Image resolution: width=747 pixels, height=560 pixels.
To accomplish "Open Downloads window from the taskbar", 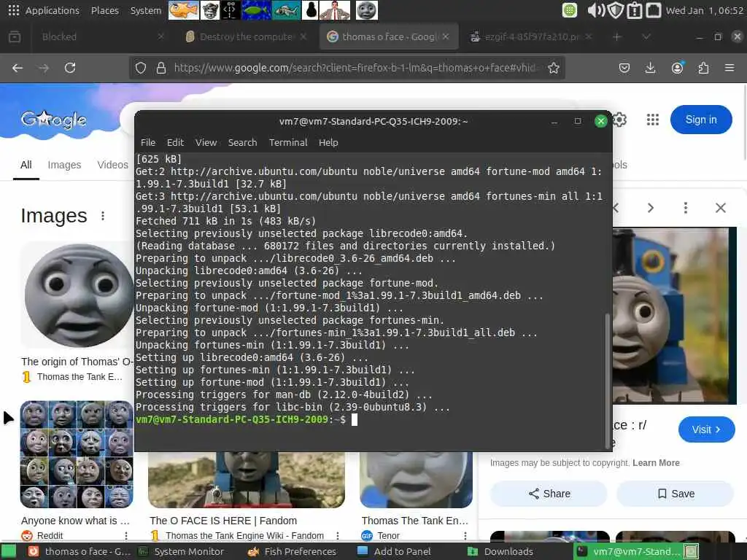I will click(500, 551).
